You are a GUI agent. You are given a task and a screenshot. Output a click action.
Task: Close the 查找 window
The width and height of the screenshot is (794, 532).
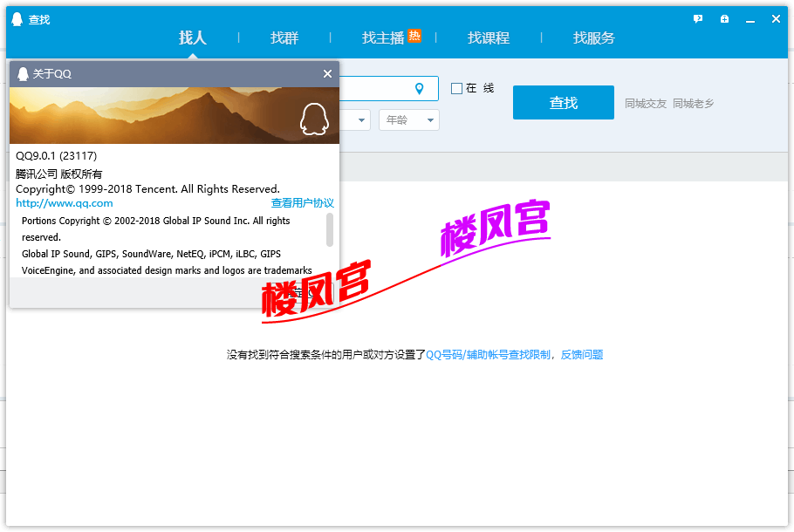[x=776, y=19]
